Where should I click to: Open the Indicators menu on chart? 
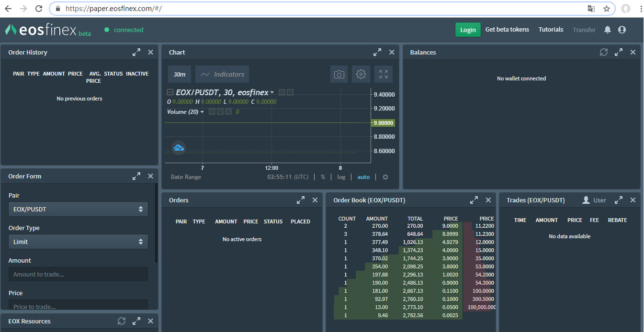click(222, 74)
